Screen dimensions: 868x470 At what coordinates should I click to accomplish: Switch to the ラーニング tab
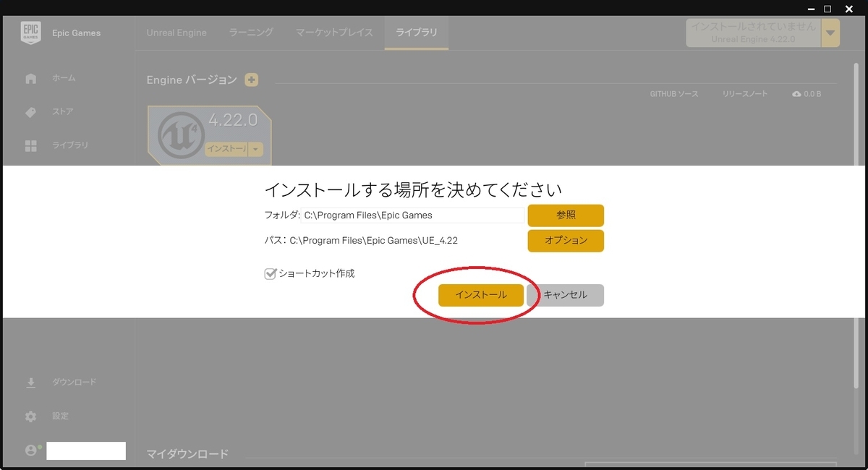(x=250, y=33)
